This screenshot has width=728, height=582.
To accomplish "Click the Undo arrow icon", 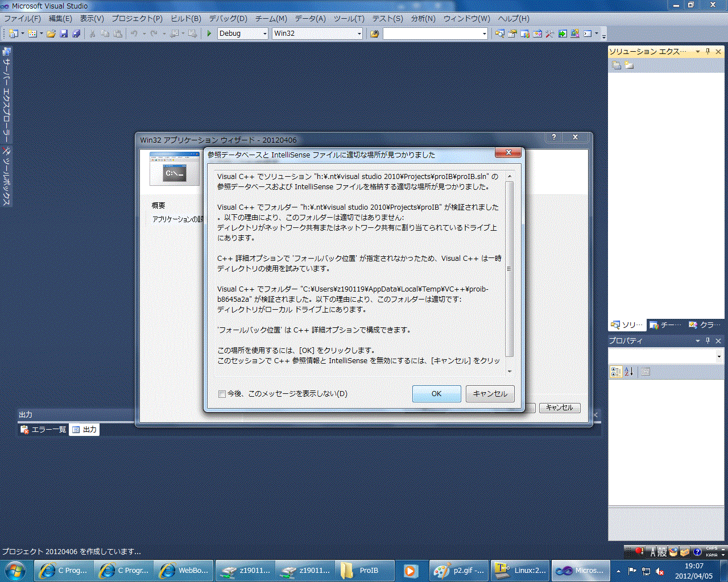I will coord(134,34).
